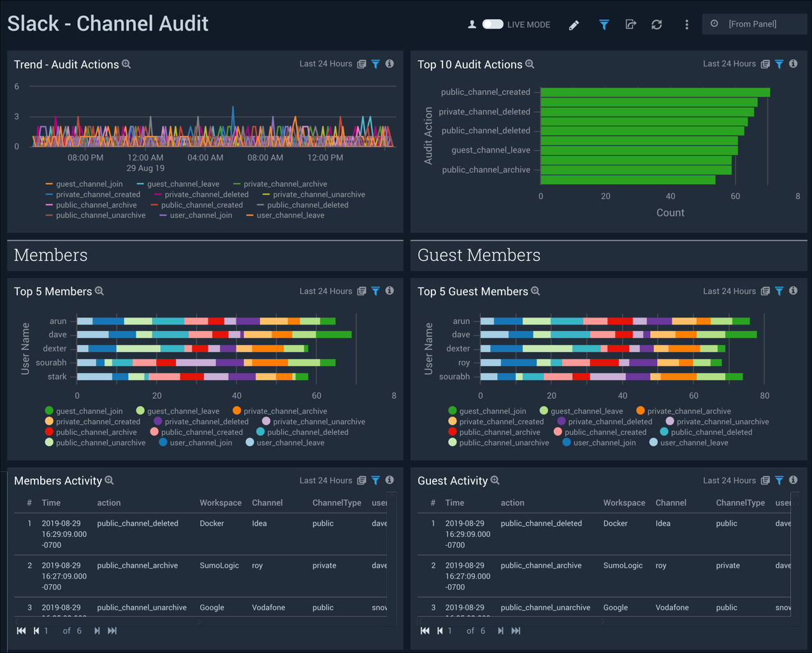Open the dashboard filter icon in the top toolbar

click(x=603, y=24)
